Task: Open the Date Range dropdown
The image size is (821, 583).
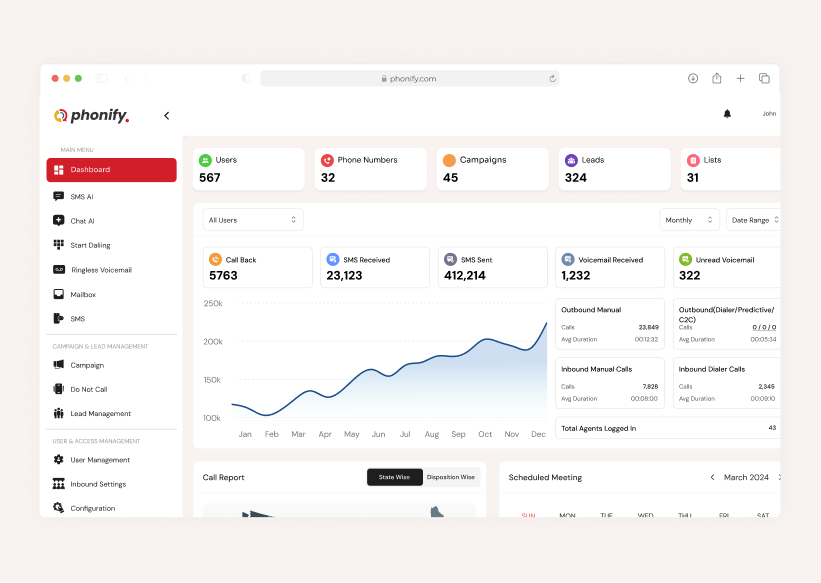Action: point(753,220)
